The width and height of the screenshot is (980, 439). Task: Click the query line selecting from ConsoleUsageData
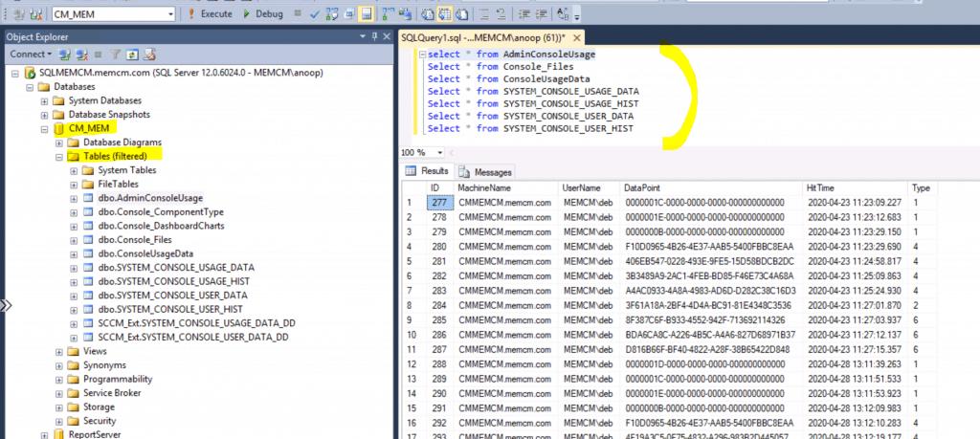pyautogui.click(x=509, y=78)
